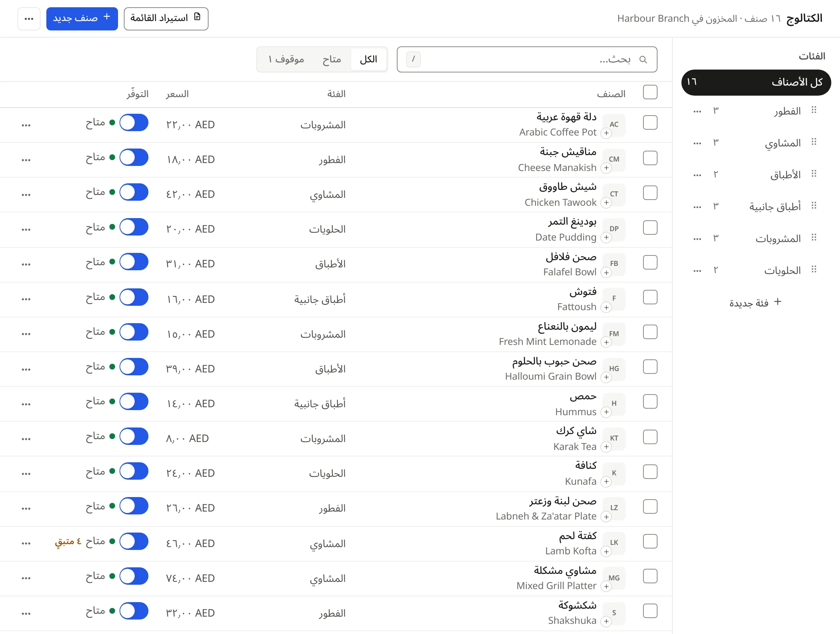Click the plus badge on Hummus
This screenshot has height=634, width=840.
[x=606, y=412]
